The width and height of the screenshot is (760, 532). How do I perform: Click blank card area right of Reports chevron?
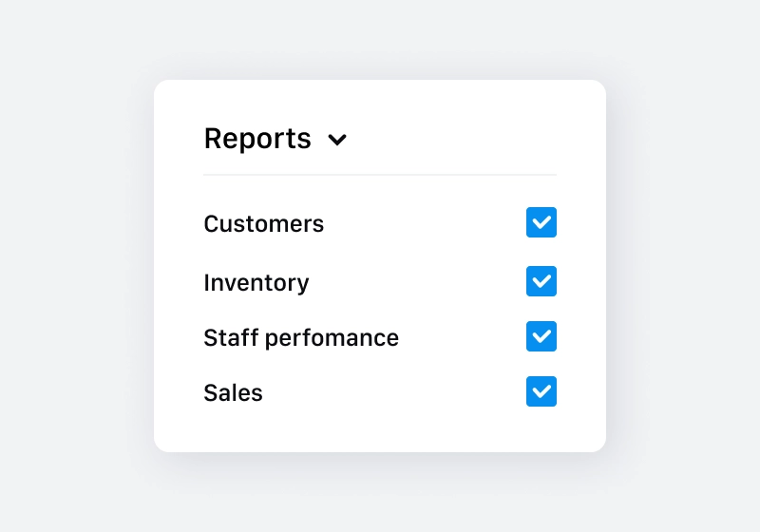[456, 139]
